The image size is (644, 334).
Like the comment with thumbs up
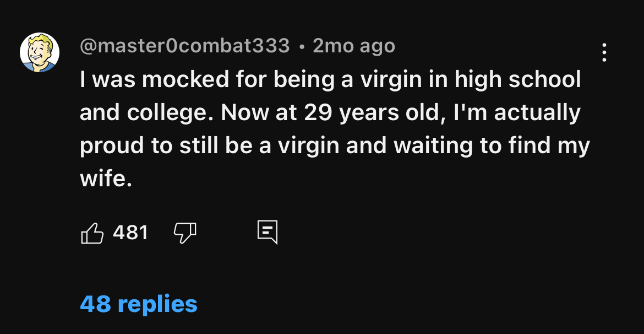tap(92, 233)
